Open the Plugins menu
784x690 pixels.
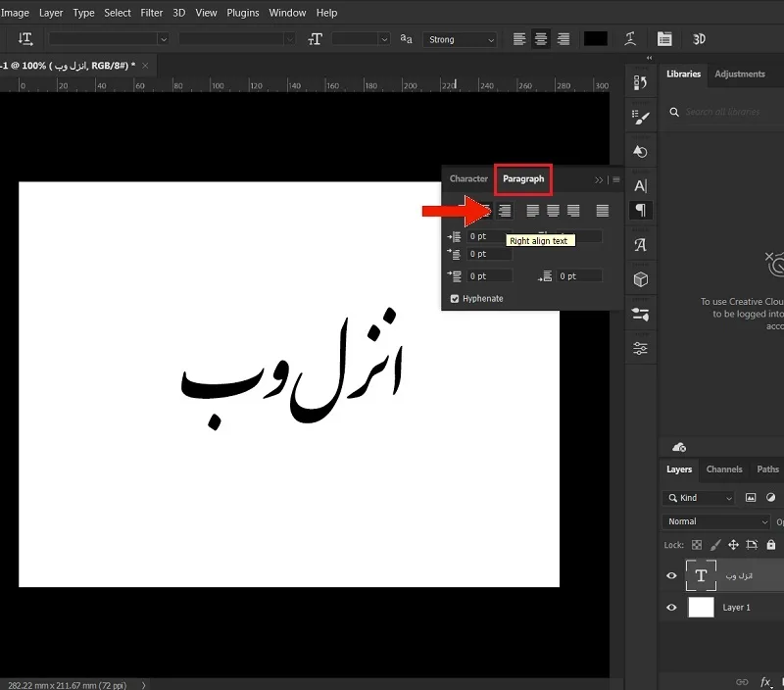coord(242,13)
